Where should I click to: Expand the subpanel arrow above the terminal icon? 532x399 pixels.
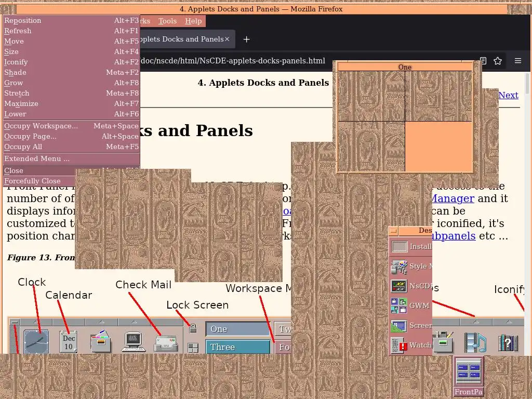pyautogui.click(x=135, y=322)
